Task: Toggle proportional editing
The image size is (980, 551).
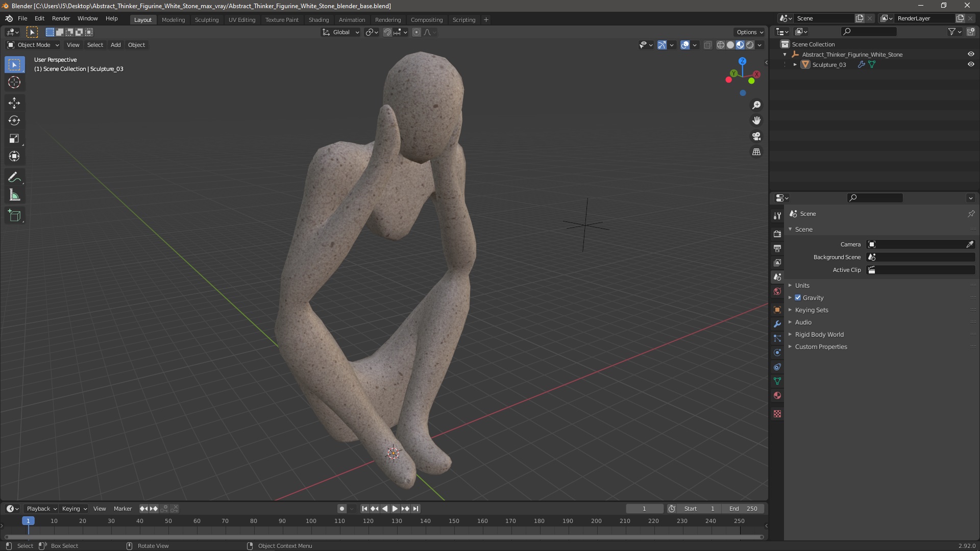Action: (416, 32)
